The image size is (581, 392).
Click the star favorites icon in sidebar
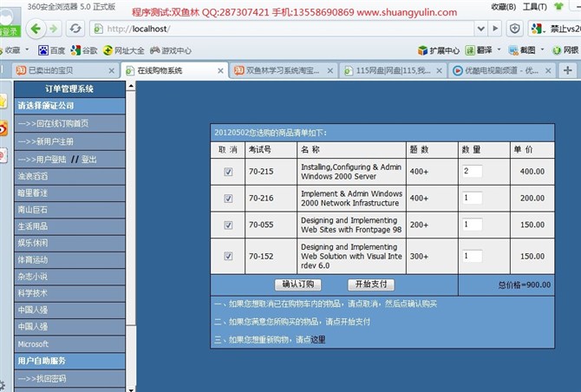coord(3,101)
